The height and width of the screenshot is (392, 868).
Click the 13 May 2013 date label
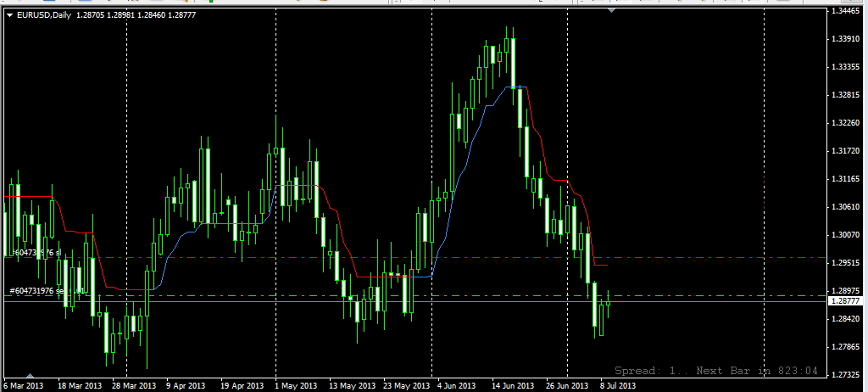pos(352,385)
